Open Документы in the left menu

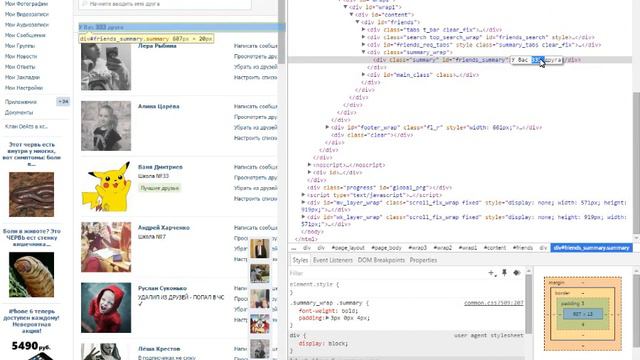tap(19, 112)
